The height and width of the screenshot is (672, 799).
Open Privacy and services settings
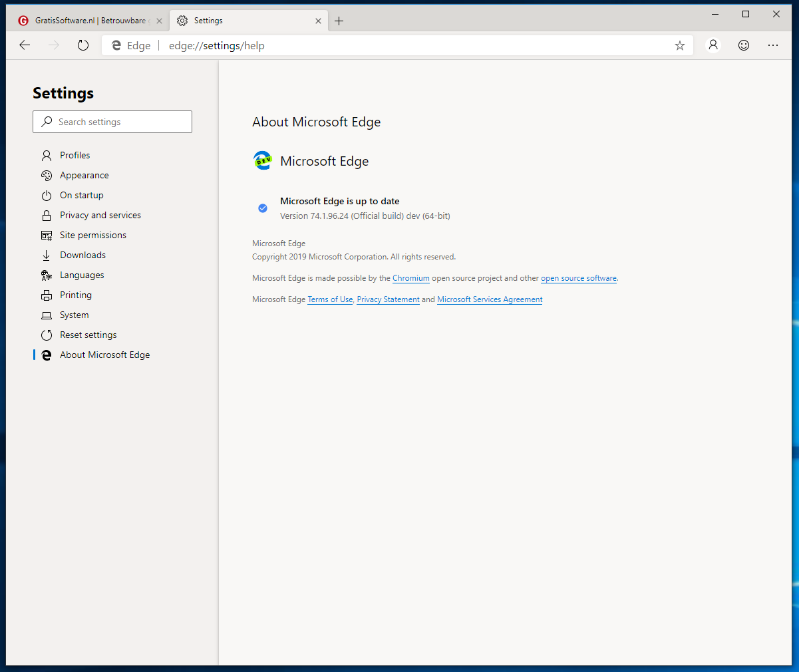[100, 215]
